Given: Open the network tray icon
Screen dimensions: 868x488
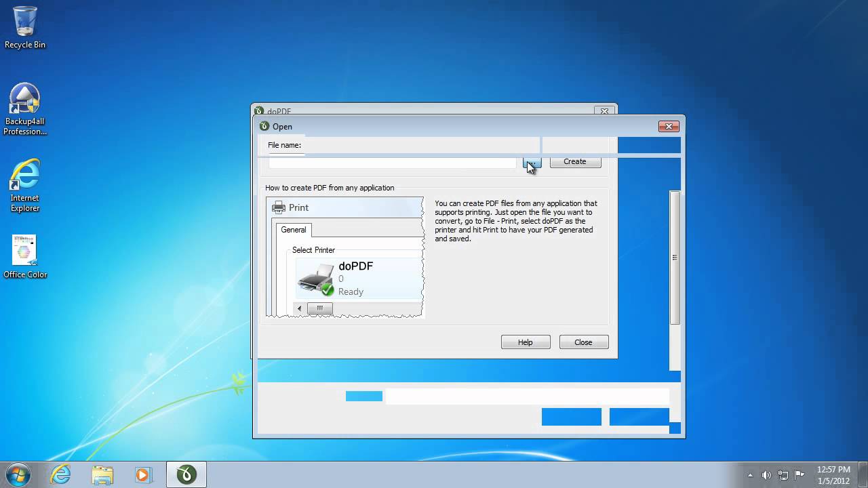Looking at the screenshot, I should (x=783, y=475).
